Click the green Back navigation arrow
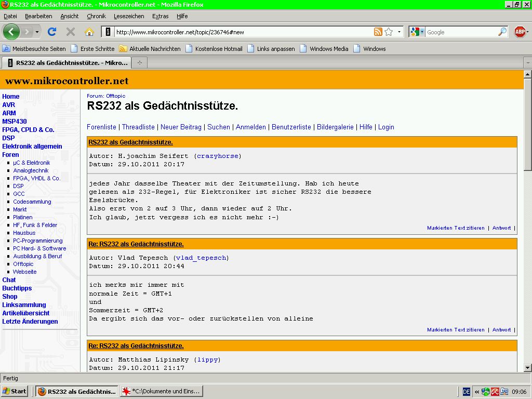Screen dimensions: 532x399 (11, 32)
